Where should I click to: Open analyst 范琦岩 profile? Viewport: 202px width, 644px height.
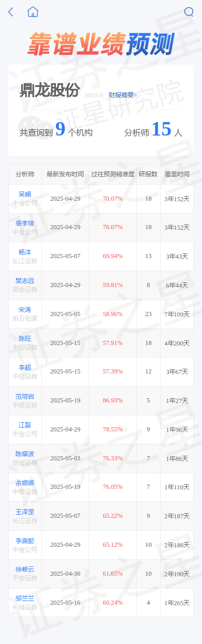[x=25, y=396]
